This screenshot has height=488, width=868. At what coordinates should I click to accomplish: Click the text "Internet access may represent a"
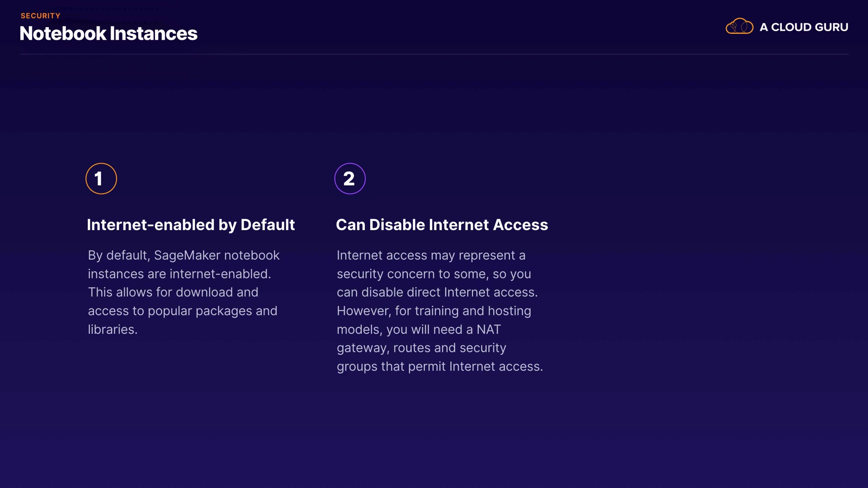pos(431,255)
